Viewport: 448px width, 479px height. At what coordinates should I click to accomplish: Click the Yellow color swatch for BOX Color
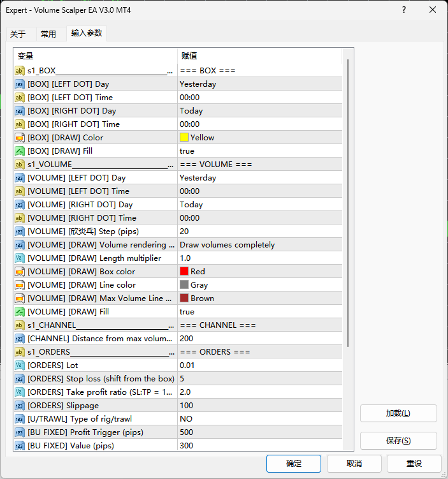[184, 138]
